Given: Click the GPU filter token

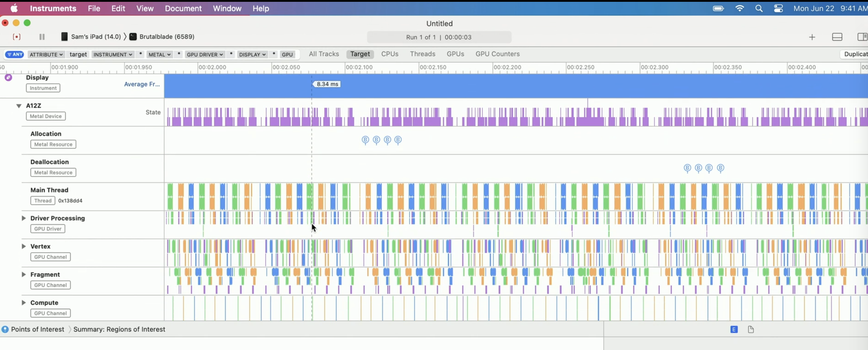Looking at the screenshot, I should coord(287,54).
